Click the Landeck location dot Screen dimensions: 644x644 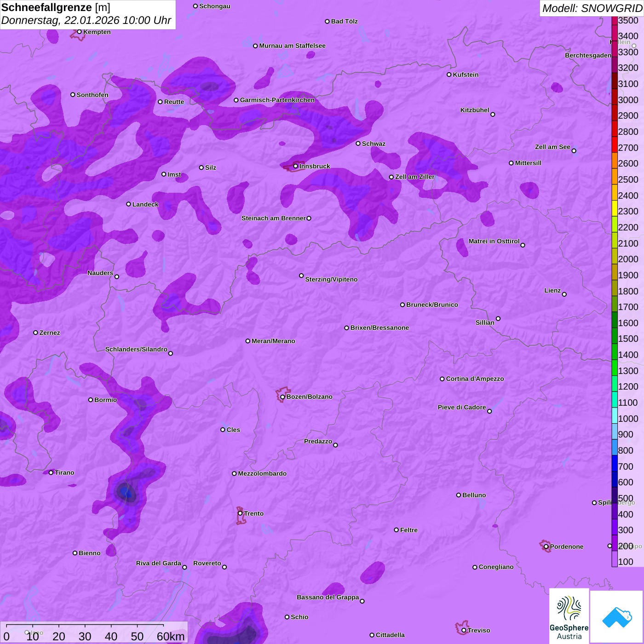(129, 204)
